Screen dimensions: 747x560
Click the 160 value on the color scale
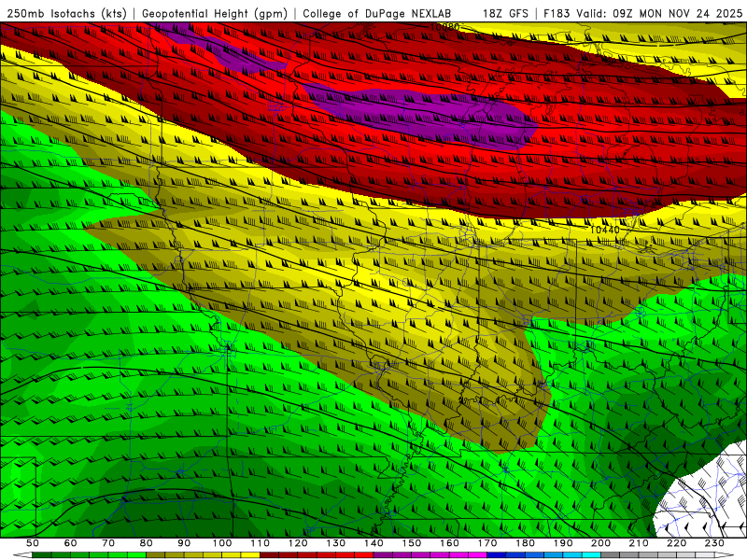(x=449, y=543)
